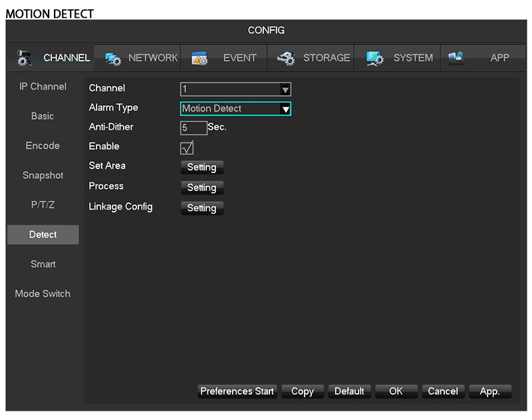Screen dimensions: 532x420
Task: Click the App icon in top bar
Action: pos(456,58)
